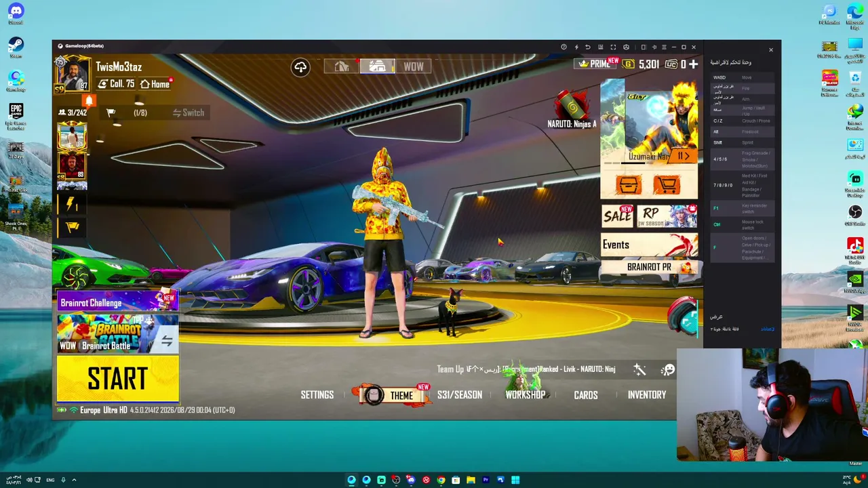
Task: Open the orange treasure chest icon
Action: (x=628, y=184)
